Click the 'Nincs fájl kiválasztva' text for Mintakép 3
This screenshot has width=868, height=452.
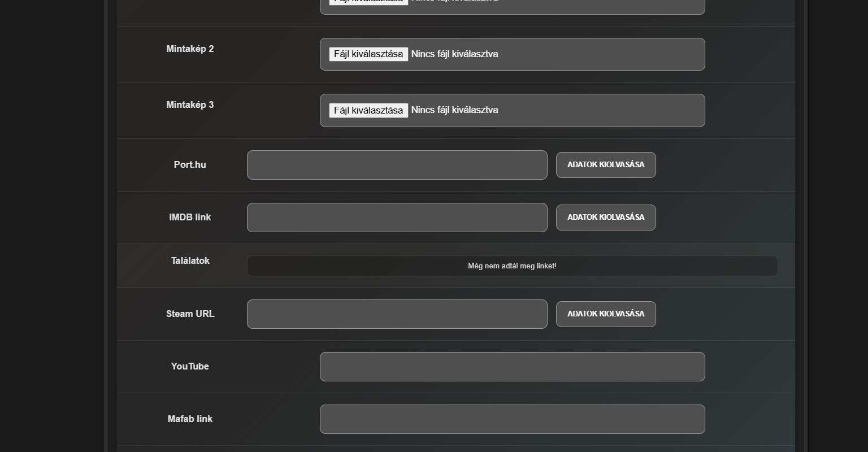[454, 110]
